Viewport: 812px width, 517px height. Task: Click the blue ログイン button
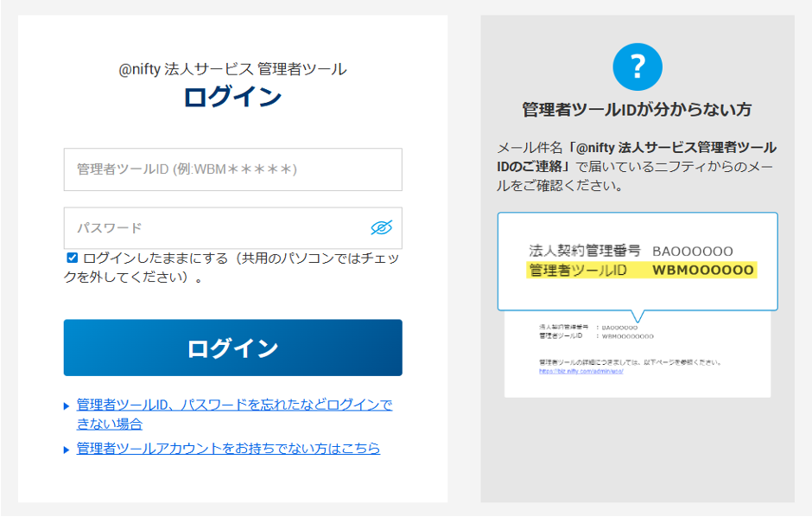232,348
